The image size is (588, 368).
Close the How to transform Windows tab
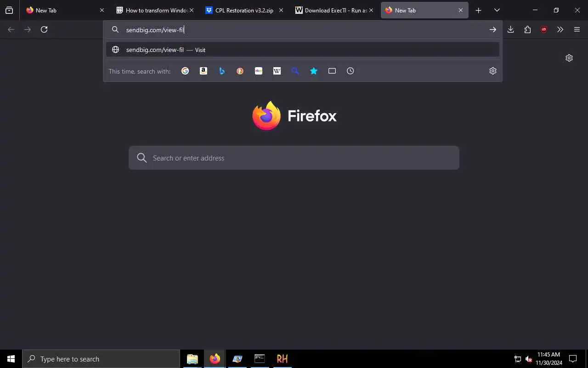click(x=192, y=10)
